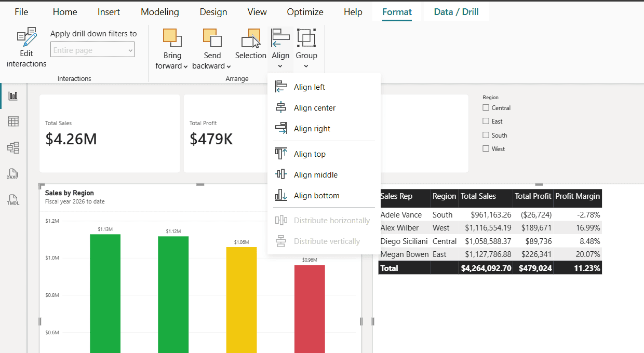644x353 pixels.
Task: Open the View ribbon tab
Action: pos(257,11)
